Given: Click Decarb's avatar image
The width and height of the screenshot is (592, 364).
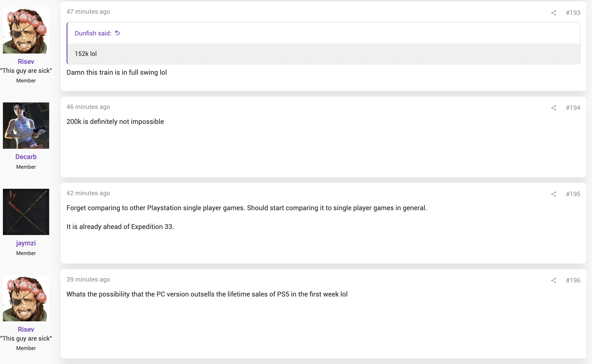Looking at the screenshot, I should [26, 126].
